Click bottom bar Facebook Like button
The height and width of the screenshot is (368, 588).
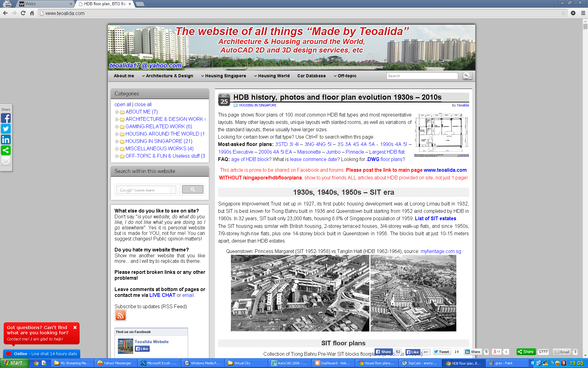point(413,352)
